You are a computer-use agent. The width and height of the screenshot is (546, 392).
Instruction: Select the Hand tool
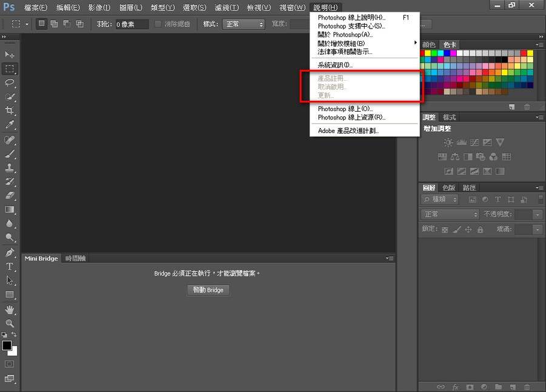[9, 309]
